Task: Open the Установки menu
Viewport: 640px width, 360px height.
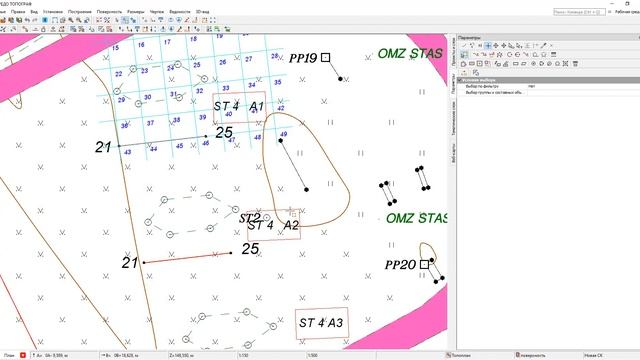Action: (x=53, y=12)
